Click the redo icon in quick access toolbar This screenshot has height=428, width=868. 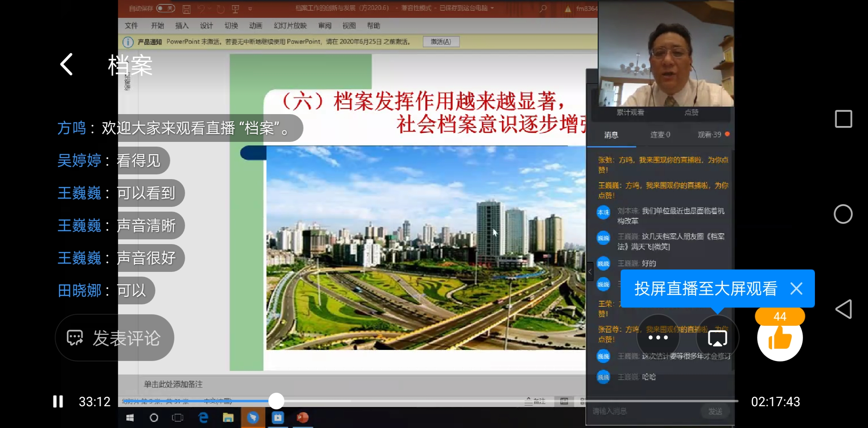[x=220, y=9]
